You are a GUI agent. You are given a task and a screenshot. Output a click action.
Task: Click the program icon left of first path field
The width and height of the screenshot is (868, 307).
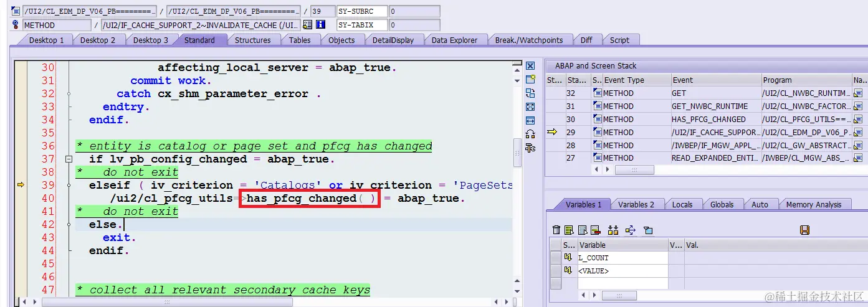point(16,11)
